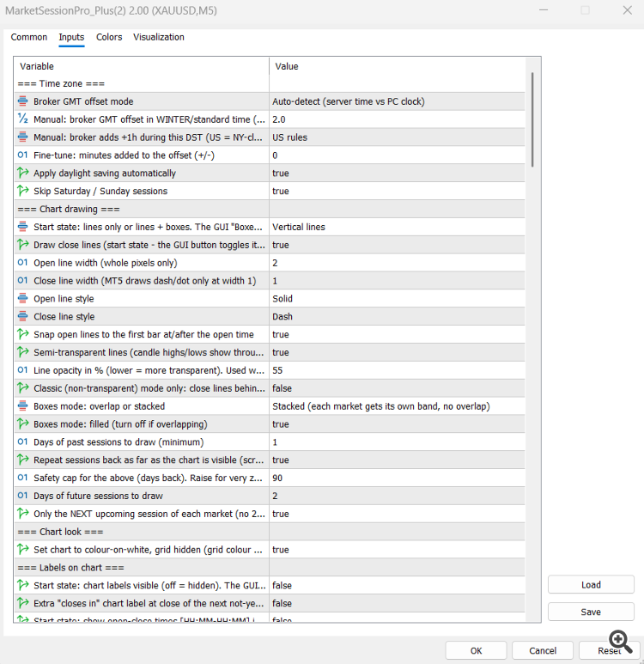Viewport: 644px width, 664px height.
Task: Edit the Open line width value 2
Action: coord(398,263)
